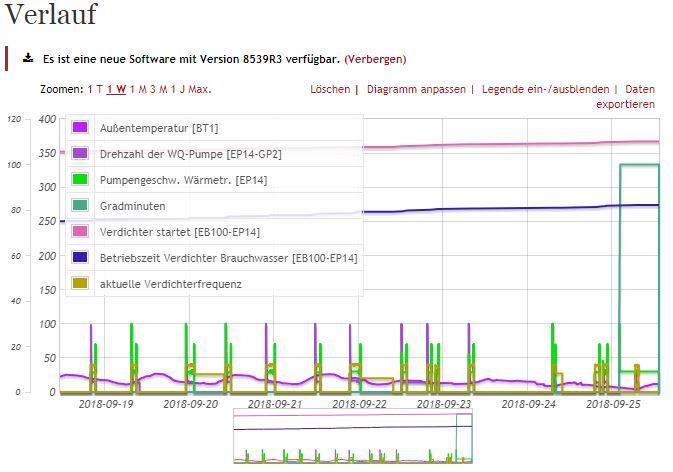Image resolution: width=673 pixels, height=472 pixels.
Task: Click the download icon beside software notice
Action: click(28, 58)
